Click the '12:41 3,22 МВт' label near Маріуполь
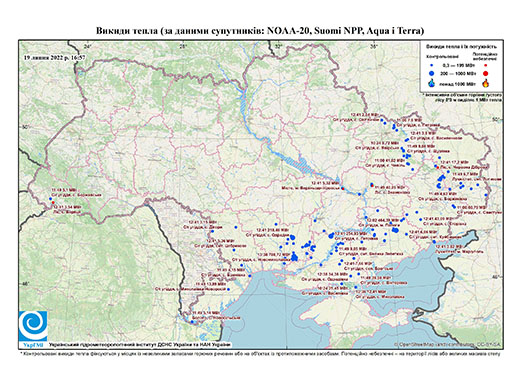Image resolution: width=520 pixels, height=368 pixels. tap(450, 246)
